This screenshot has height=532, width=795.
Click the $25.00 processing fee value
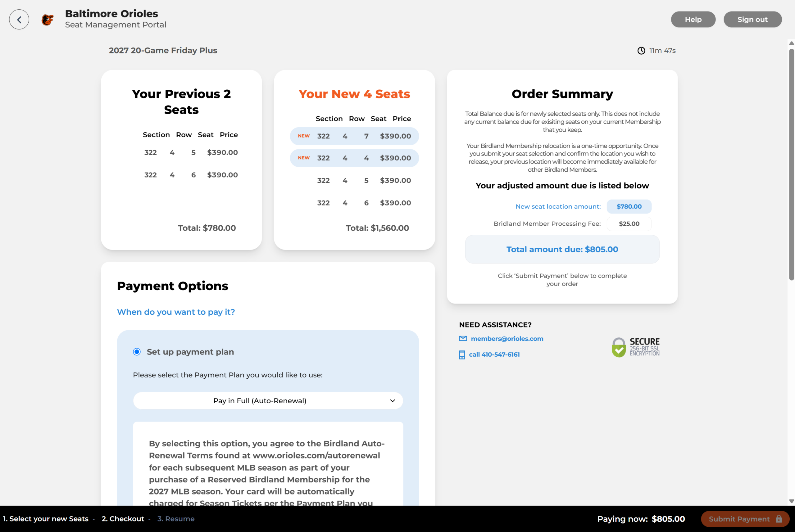click(629, 223)
